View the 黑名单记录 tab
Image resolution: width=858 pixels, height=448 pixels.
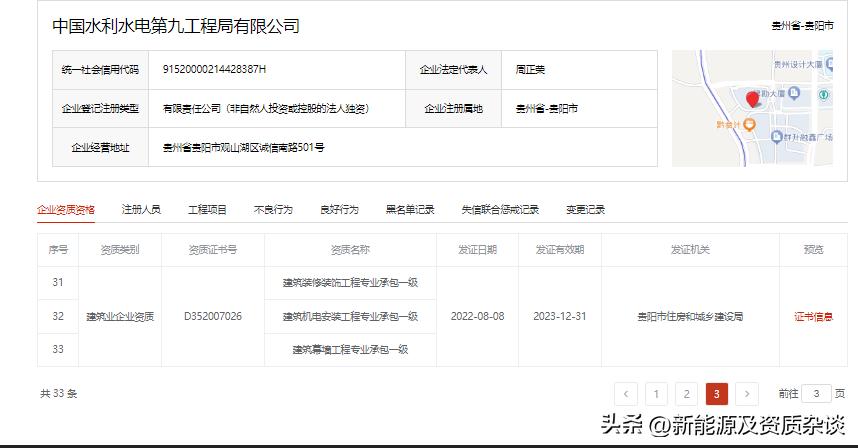(x=410, y=210)
